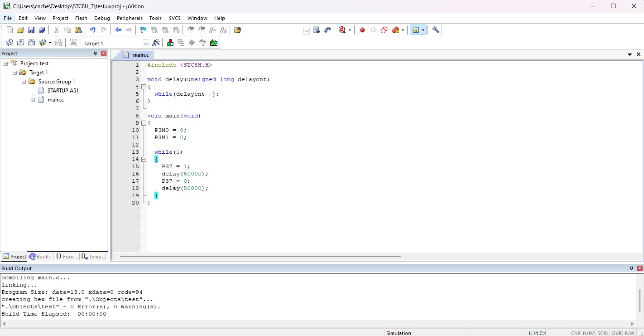The image size is (644, 336).
Task: Switch to the Books panel tab
Action: click(x=40, y=256)
